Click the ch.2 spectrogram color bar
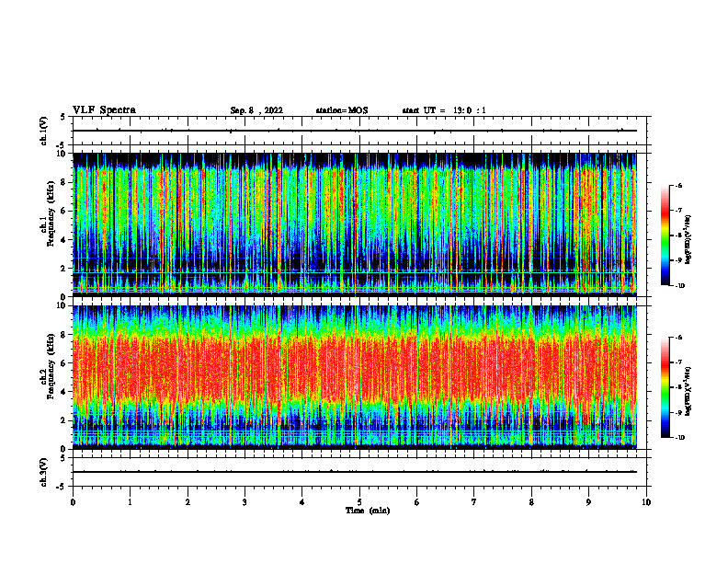 tap(665, 387)
